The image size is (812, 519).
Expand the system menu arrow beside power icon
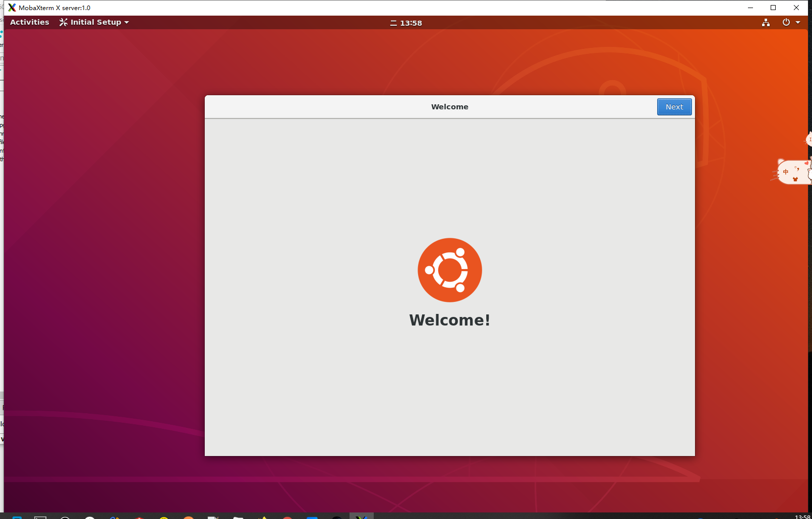pyautogui.click(x=798, y=22)
